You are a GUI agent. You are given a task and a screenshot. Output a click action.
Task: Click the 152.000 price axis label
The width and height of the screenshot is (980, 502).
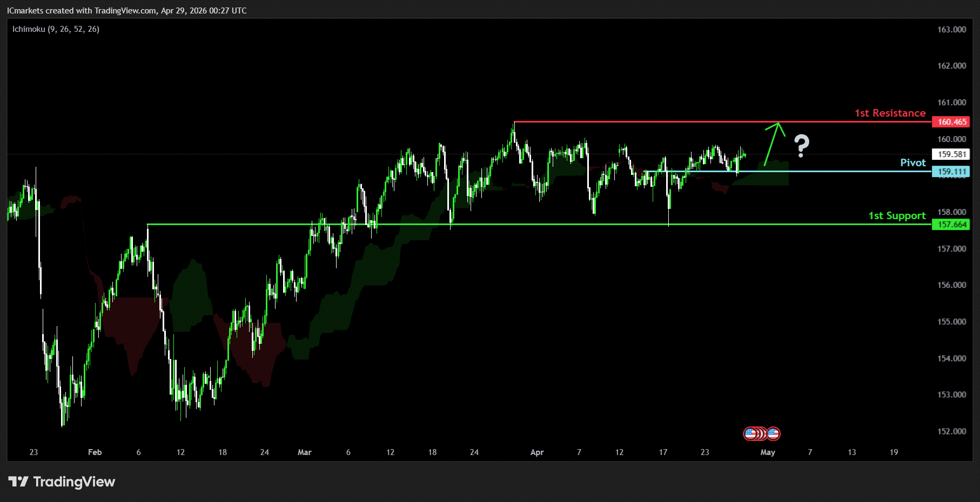click(951, 431)
